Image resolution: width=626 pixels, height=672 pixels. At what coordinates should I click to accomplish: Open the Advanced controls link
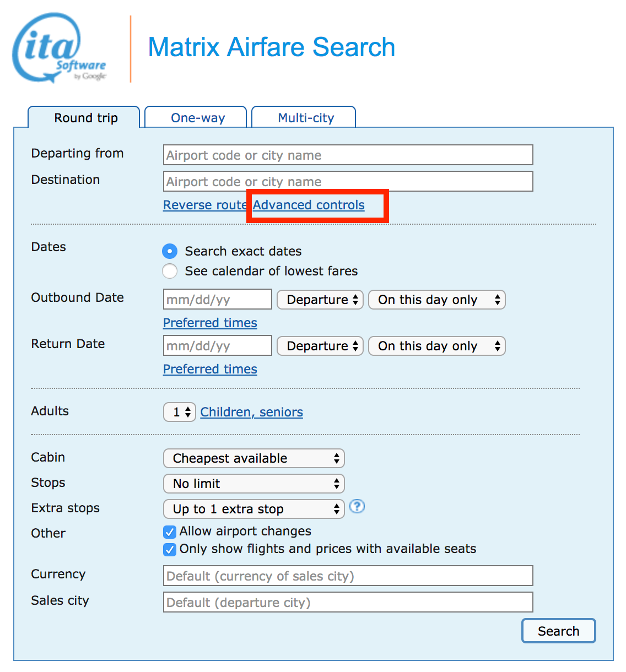(x=309, y=205)
